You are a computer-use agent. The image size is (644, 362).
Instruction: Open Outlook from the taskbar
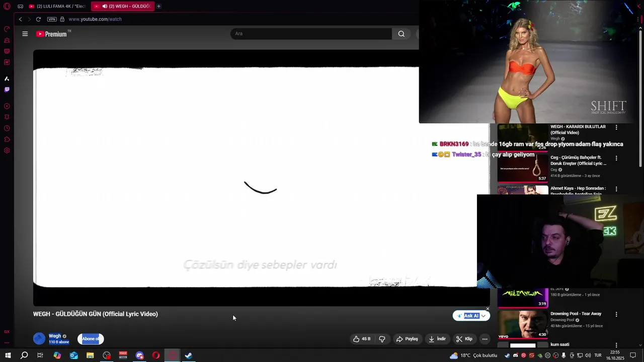click(74, 355)
